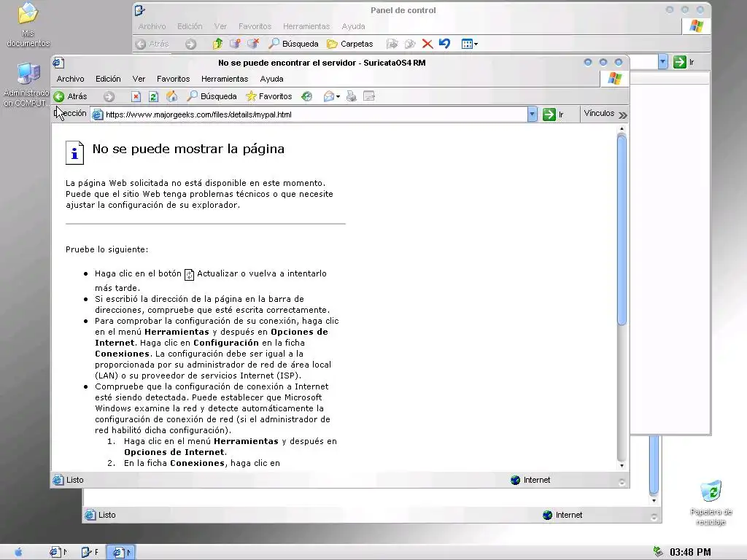Click the Actualizar refresh toolbar icon

(153, 97)
